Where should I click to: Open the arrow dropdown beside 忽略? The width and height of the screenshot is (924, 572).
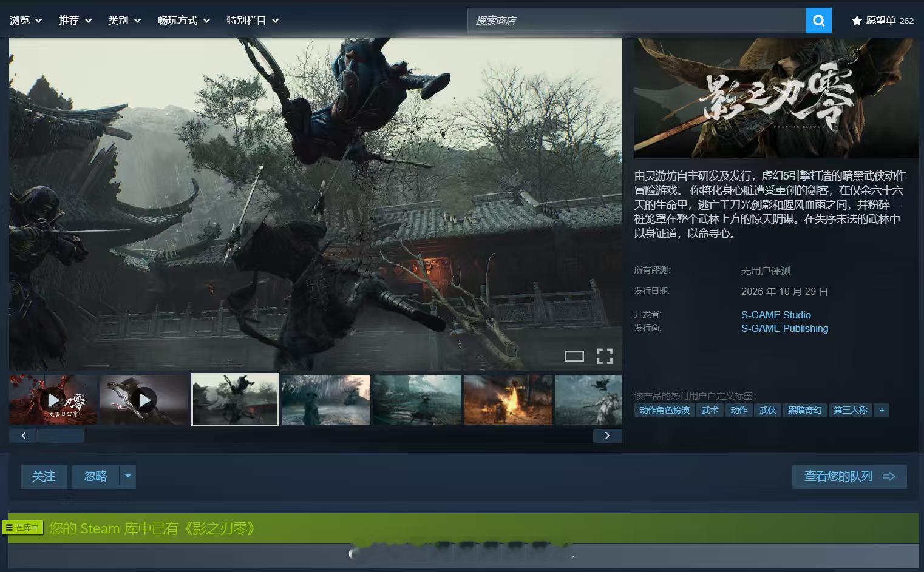point(127,477)
